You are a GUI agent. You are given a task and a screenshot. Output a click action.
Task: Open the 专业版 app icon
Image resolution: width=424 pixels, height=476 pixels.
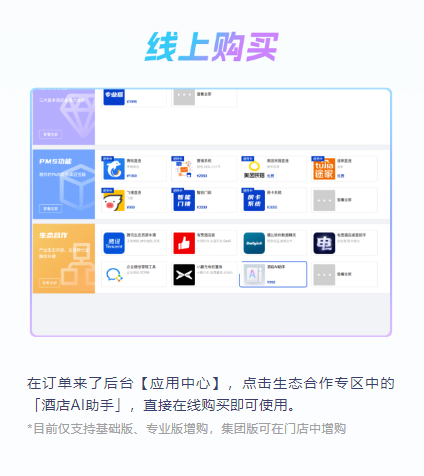pos(114,97)
